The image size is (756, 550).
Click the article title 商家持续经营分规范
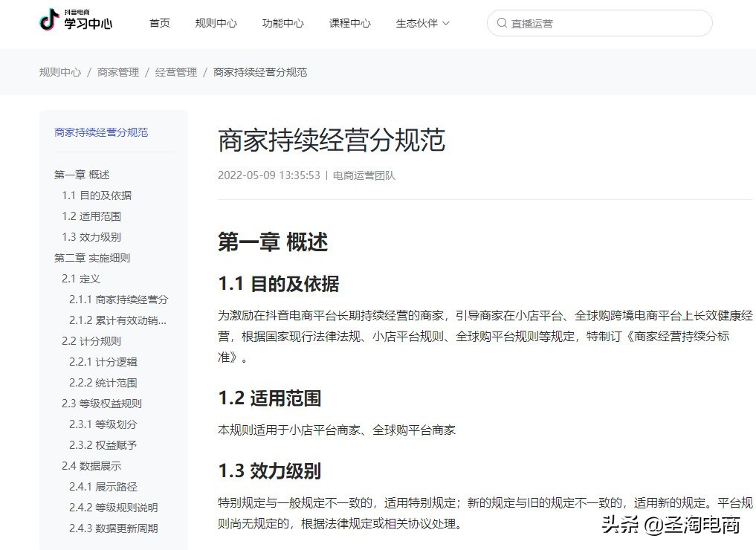click(332, 140)
